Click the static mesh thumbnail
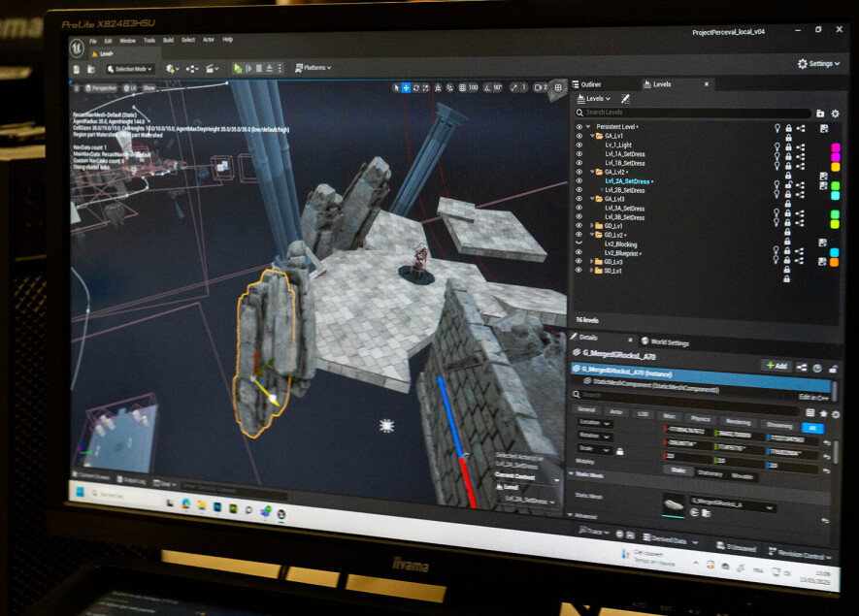This screenshot has width=859, height=616. (673, 503)
